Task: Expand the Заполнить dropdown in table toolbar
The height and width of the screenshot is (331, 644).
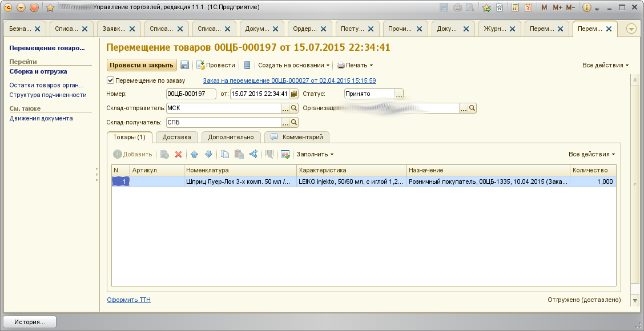Action: (x=315, y=154)
